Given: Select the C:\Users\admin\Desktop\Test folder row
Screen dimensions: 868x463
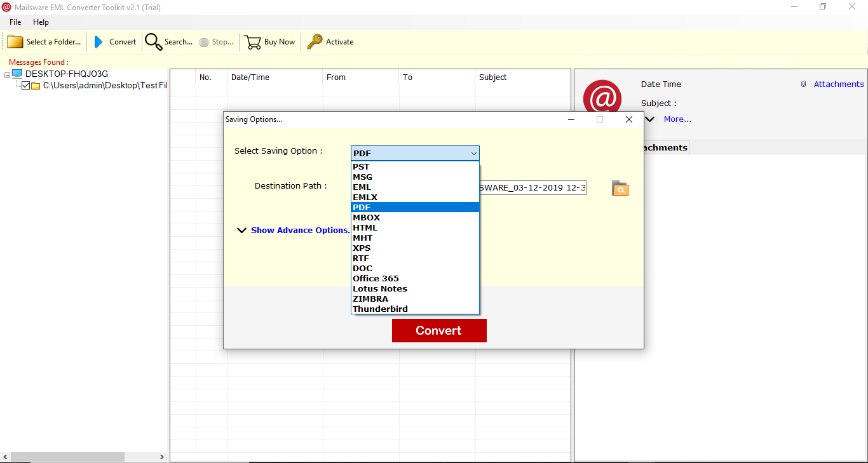Looking at the screenshot, I should click(x=105, y=86).
